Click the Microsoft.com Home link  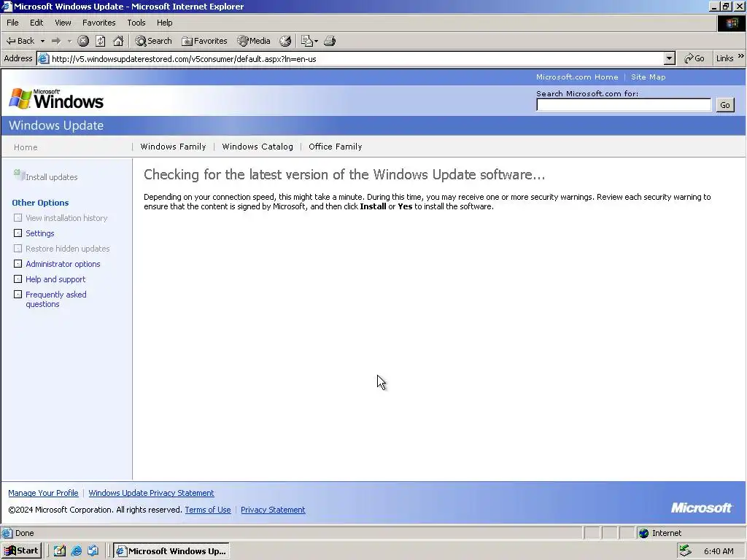click(577, 77)
